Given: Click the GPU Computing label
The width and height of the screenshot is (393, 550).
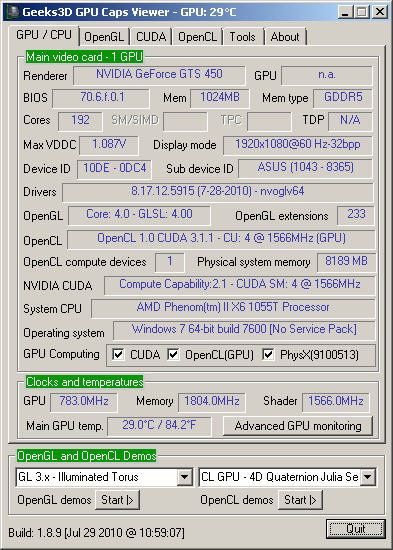Looking at the screenshot, I should pos(61,355).
